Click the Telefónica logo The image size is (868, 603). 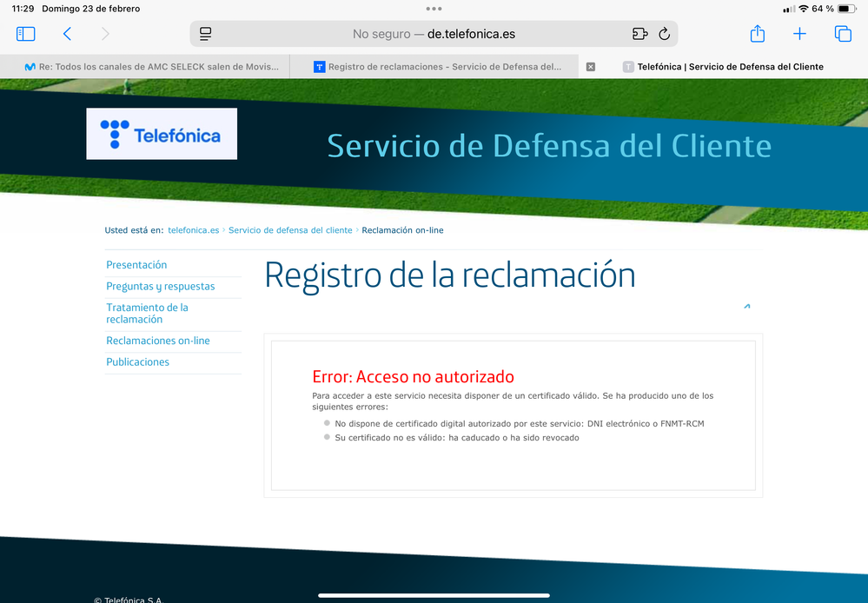[162, 134]
